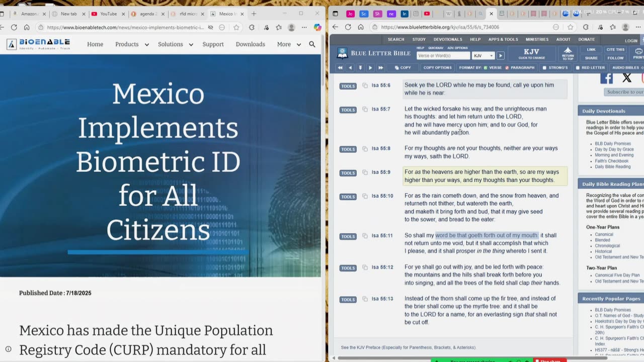The height and width of the screenshot is (362, 644).
Task: Refresh the BioEnable browser page
Action: (14, 28)
